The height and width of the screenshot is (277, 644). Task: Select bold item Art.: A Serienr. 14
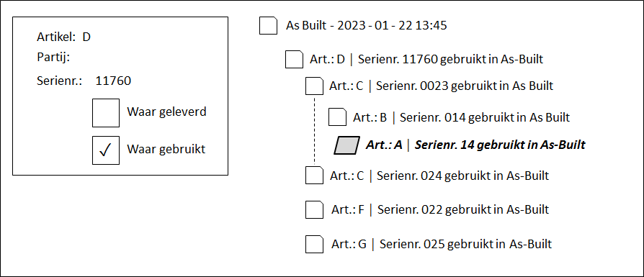coord(475,145)
